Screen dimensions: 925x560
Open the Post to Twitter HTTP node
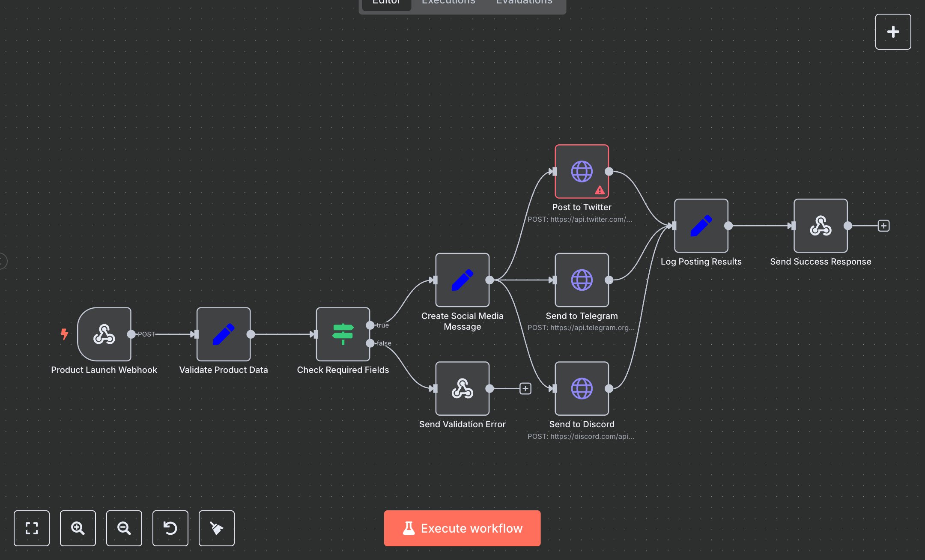pyautogui.click(x=581, y=171)
